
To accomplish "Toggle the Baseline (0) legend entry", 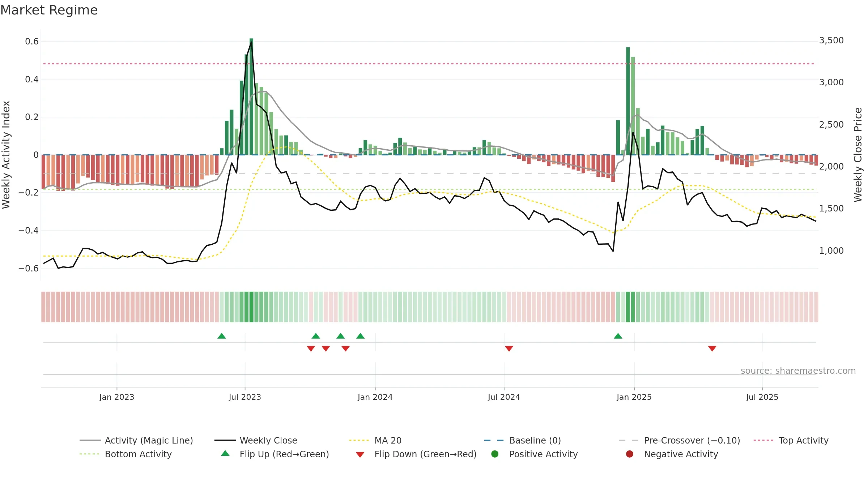I will (x=522, y=440).
